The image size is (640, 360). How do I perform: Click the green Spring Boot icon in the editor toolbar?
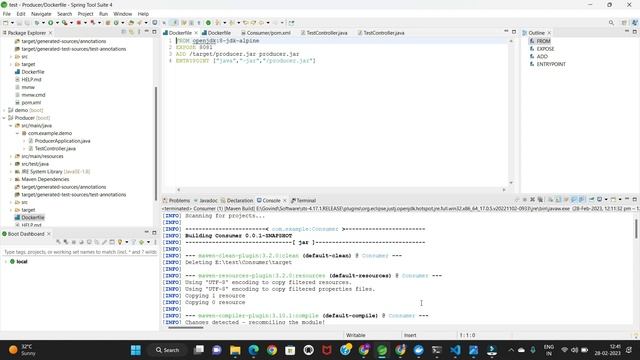coord(208,23)
